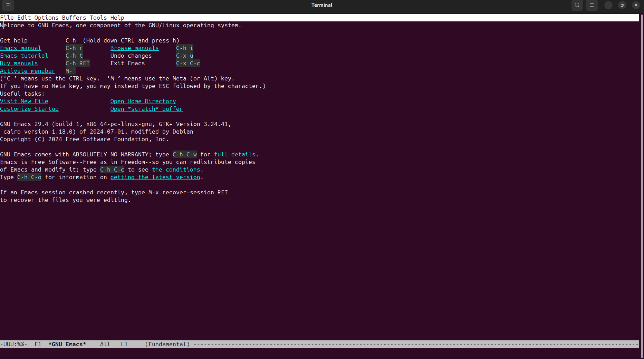The width and height of the screenshot is (644, 359).
Task: Click the C-h C-w key binding
Action: (x=185, y=154)
